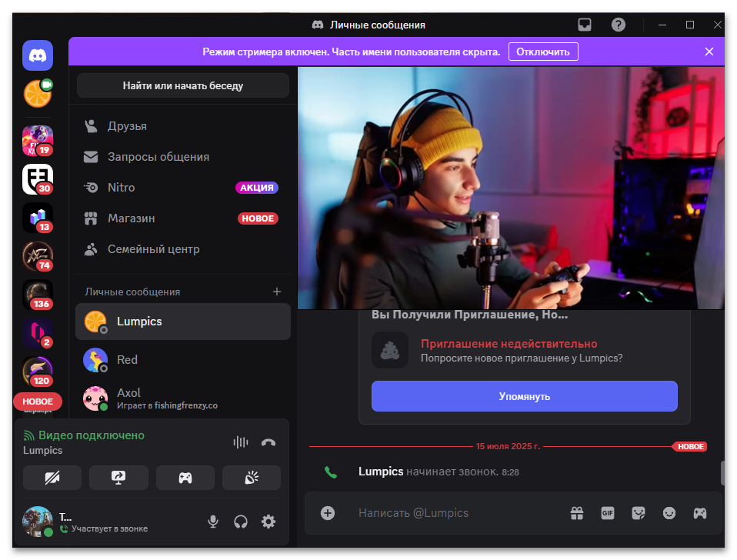Click the plus attachment button in message box
Viewport: 737px width, 560px height.
[328, 513]
